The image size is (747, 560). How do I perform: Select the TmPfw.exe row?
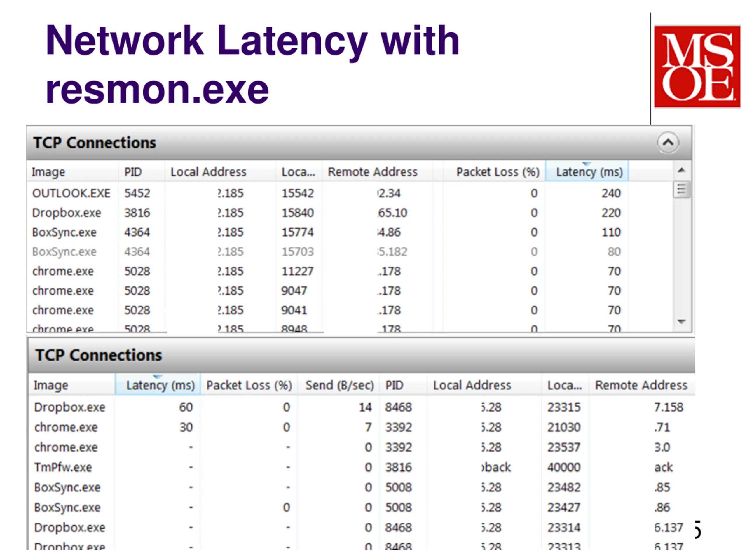pyautogui.click(x=362, y=467)
